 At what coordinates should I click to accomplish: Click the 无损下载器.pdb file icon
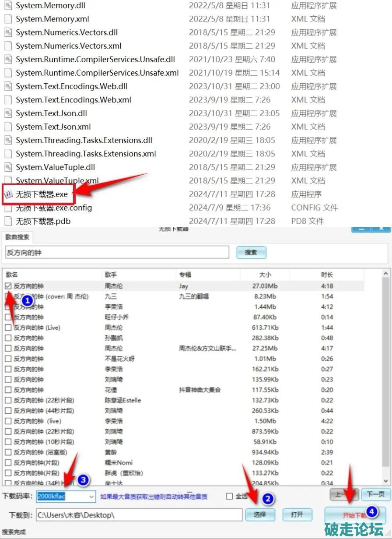[8, 221]
